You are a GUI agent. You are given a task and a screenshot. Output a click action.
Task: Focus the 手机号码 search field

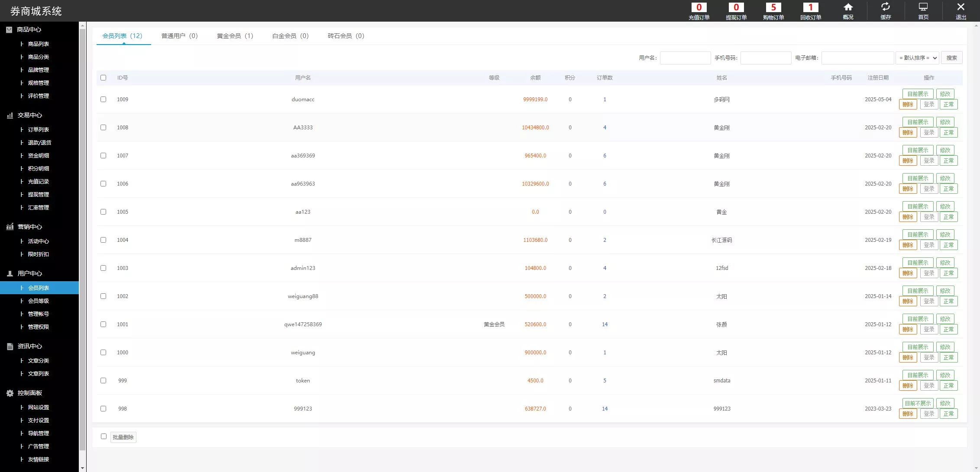pos(766,58)
